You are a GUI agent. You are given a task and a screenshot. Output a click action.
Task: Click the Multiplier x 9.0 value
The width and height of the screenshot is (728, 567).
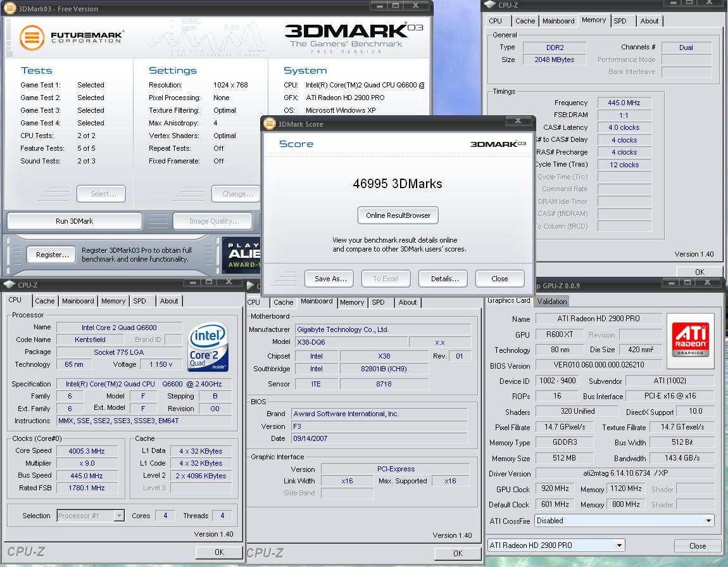tap(87, 463)
